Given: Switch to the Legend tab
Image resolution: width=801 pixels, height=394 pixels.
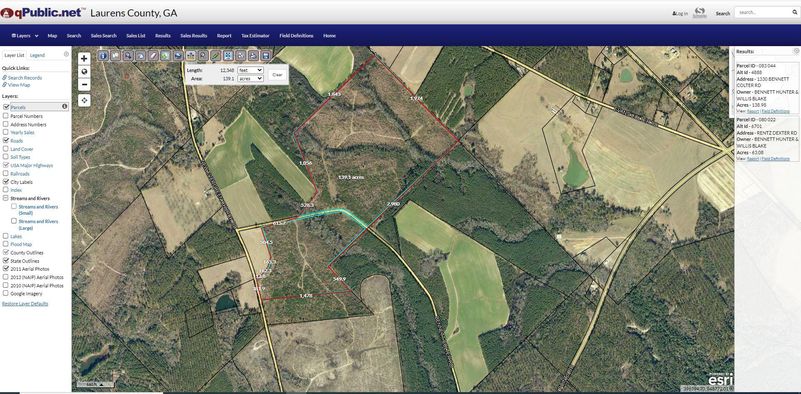Looking at the screenshot, I should click(x=37, y=55).
